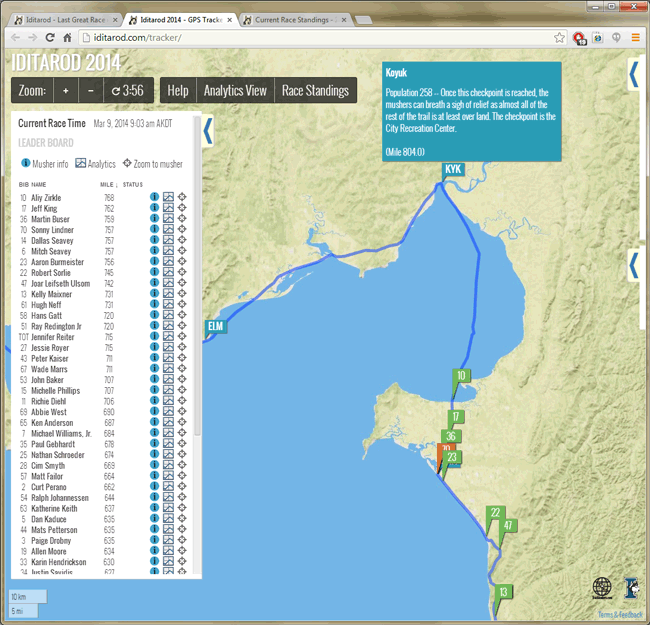The height and width of the screenshot is (625, 650).
Task: Click musher flag 23 on the map
Action: click(452, 457)
